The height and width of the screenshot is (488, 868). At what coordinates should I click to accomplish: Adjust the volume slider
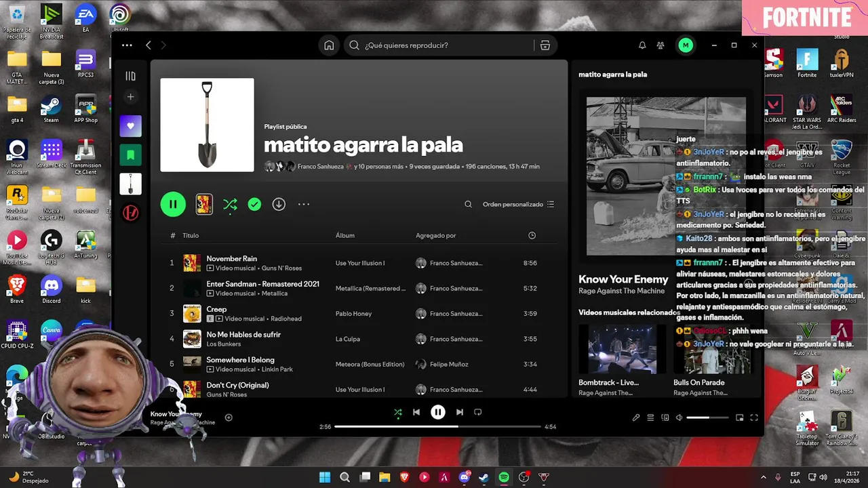(708, 418)
